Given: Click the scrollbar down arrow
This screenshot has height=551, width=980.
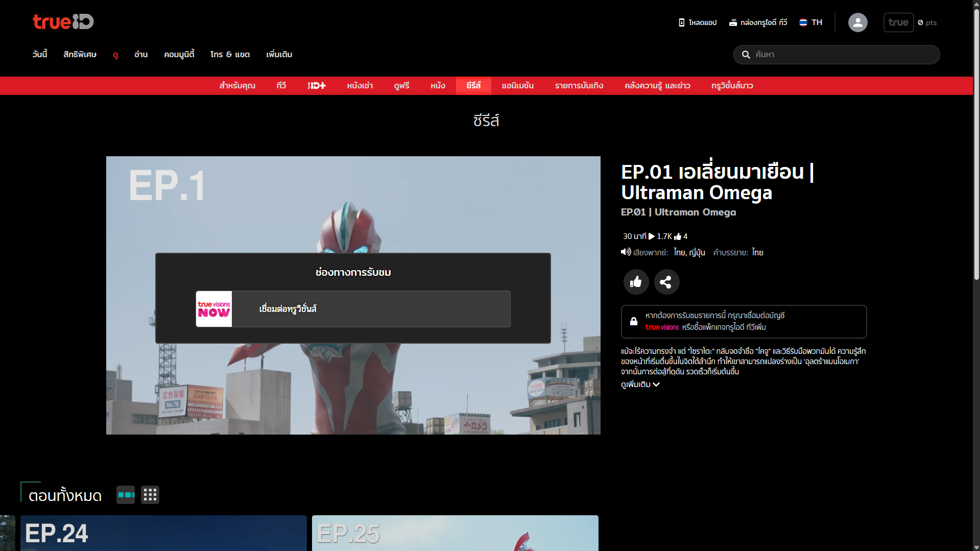Looking at the screenshot, I should coord(976,547).
